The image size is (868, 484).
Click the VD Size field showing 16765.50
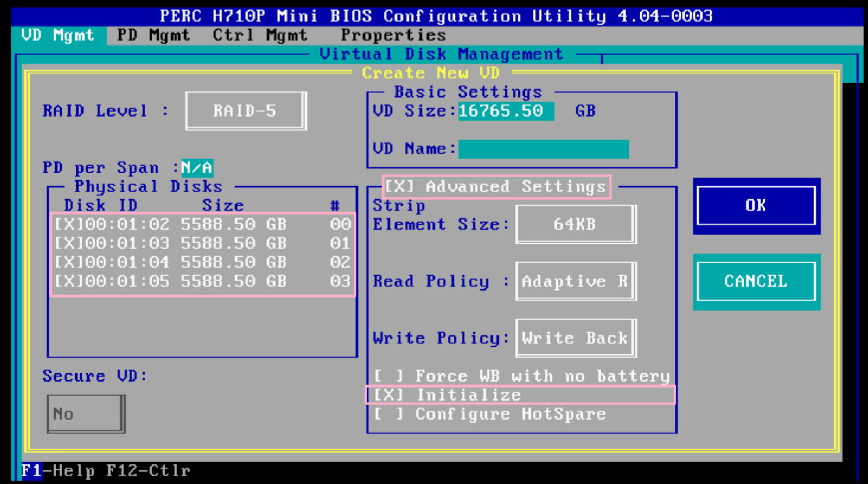tap(506, 111)
